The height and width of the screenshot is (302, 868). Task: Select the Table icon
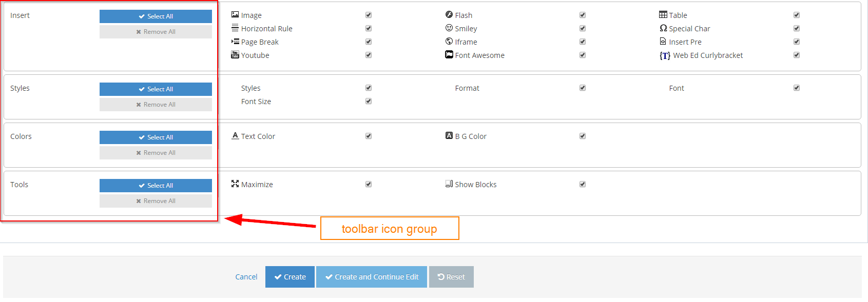[x=663, y=15]
